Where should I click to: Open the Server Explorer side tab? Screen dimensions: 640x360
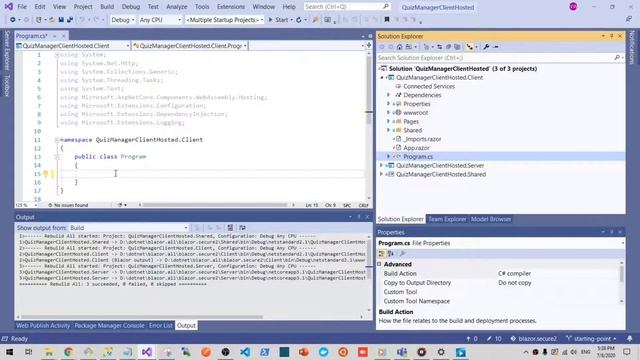[7, 51]
